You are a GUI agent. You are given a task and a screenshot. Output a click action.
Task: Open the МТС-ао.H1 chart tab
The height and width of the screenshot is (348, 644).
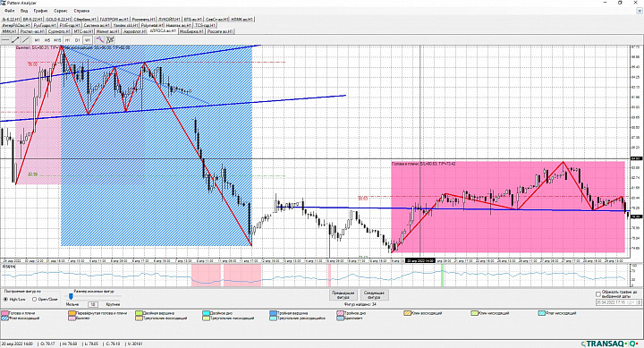tap(83, 31)
